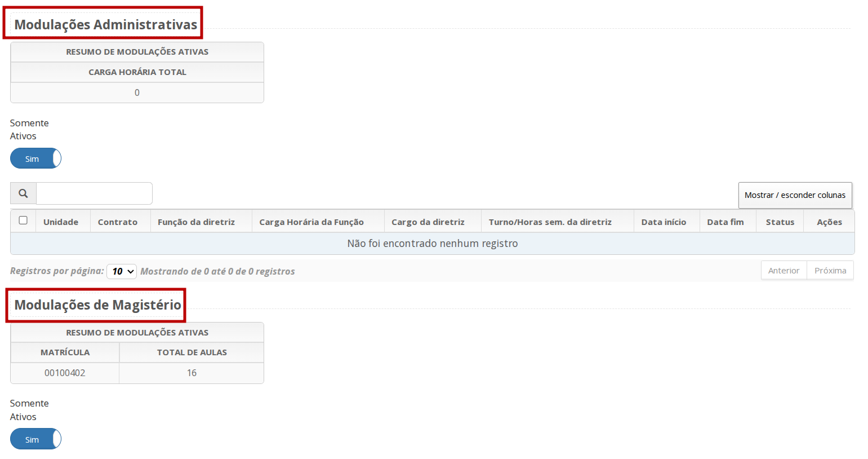868x459 pixels.
Task: Focus the search text field above the table
Action: (x=94, y=193)
